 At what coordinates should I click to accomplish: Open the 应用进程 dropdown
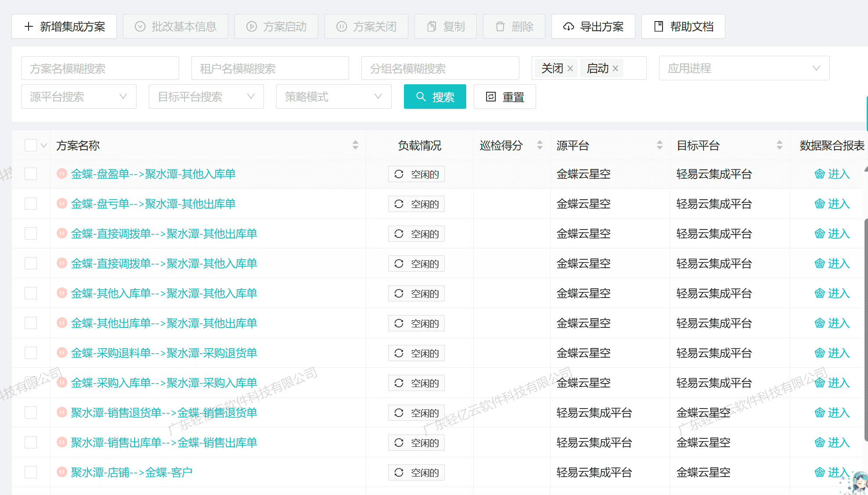coord(744,68)
